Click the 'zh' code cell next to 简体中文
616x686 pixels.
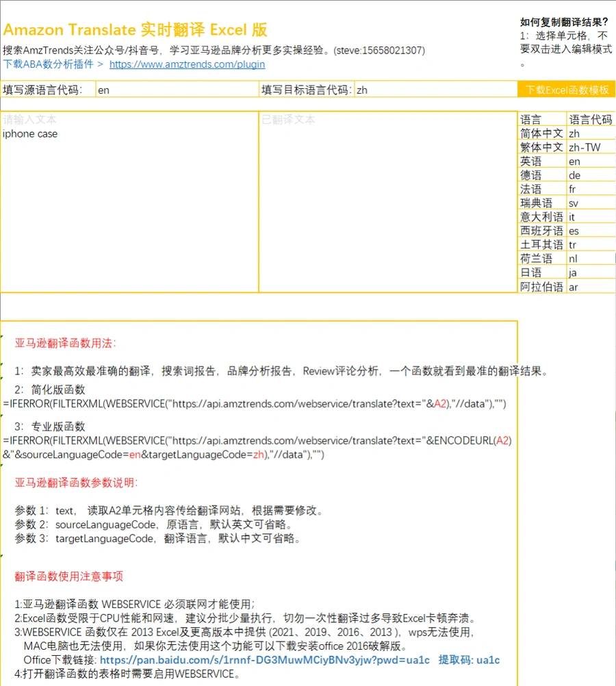tap(591, 134)
